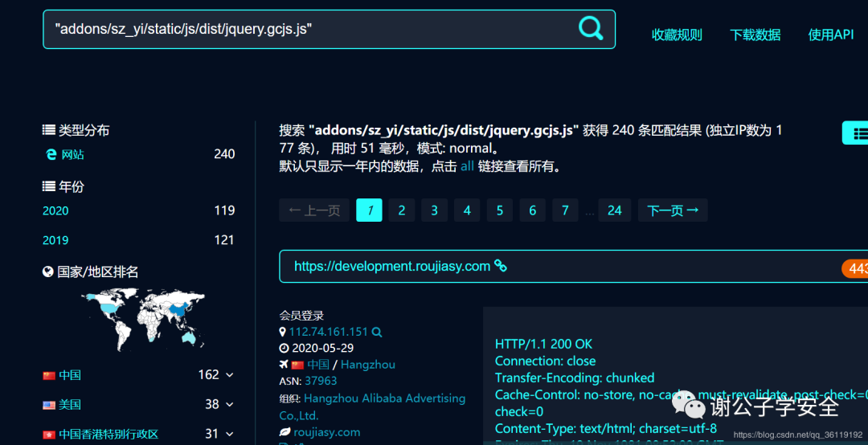This screenshot has height=445, width=868.
Task: Jump to last page 24
Action: tap(615, 210)
